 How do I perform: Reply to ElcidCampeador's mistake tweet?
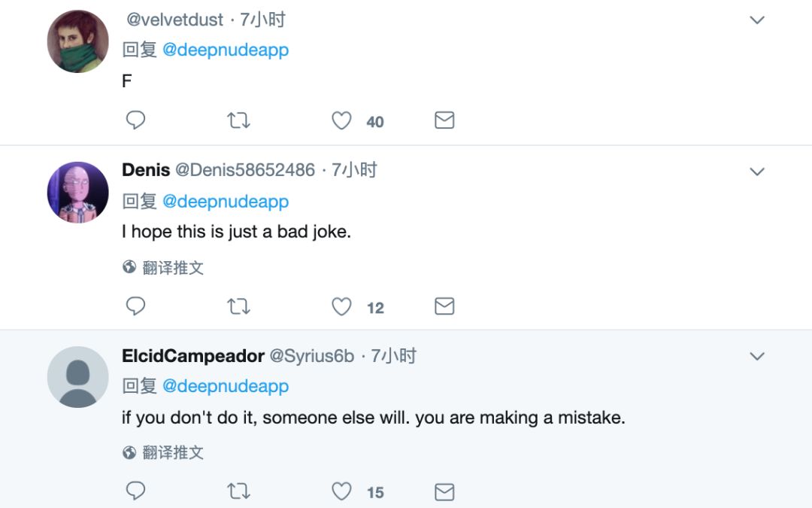pyautogui.click(x=135, y=491)
